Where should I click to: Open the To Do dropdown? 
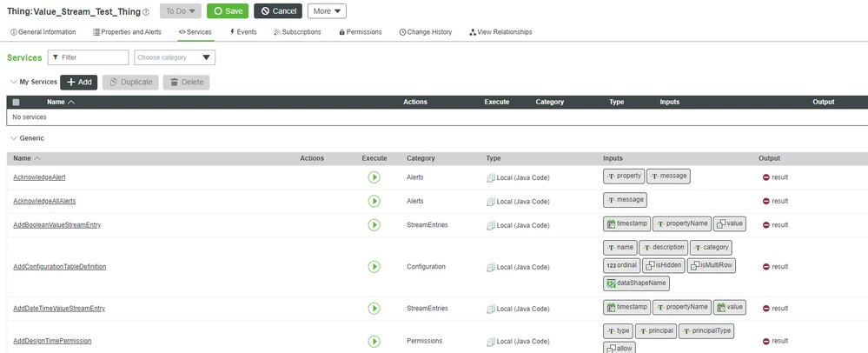coord(181,11)
